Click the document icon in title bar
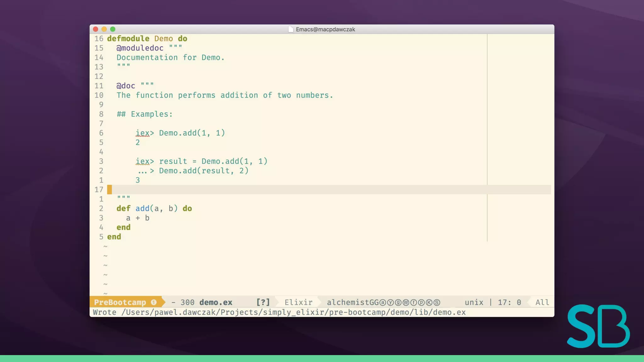This screenshot has width=644, height=362. [291, 29]
